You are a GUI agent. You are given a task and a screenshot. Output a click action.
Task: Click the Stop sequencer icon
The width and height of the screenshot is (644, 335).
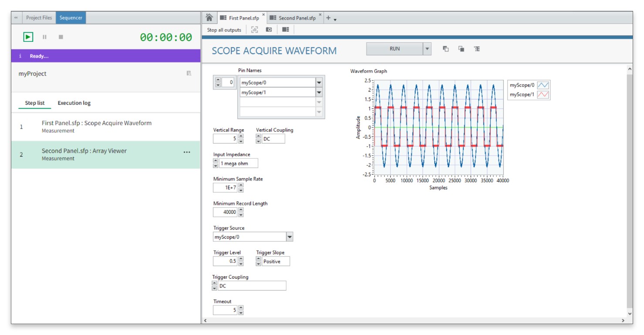(61, 37)
